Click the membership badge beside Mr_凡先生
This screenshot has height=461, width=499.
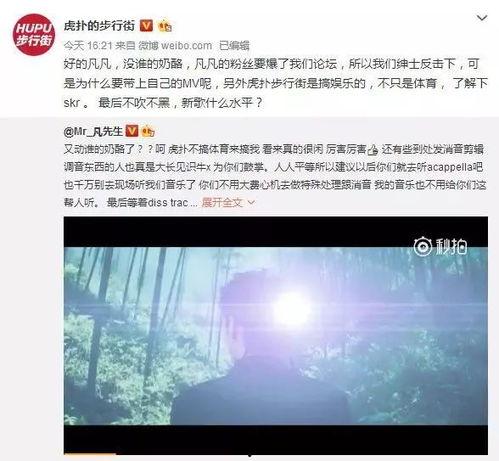pyautogui.click(x=148, y=132)
